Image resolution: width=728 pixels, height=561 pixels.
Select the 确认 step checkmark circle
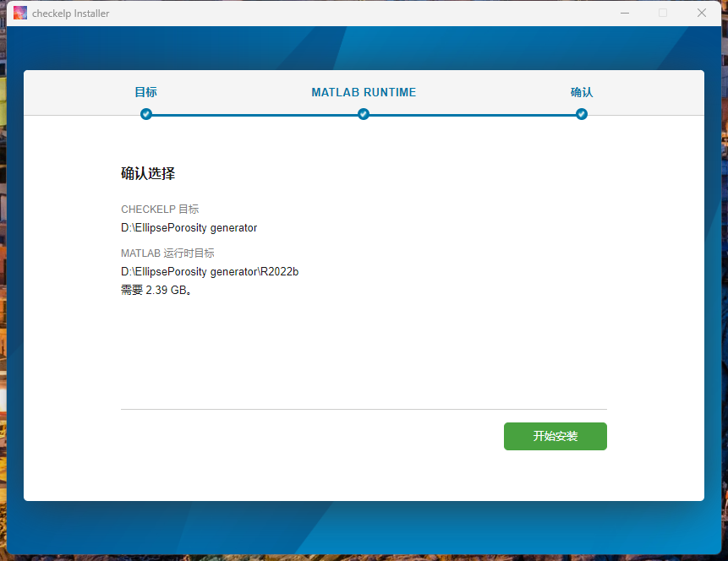click(x=581, y=114)
